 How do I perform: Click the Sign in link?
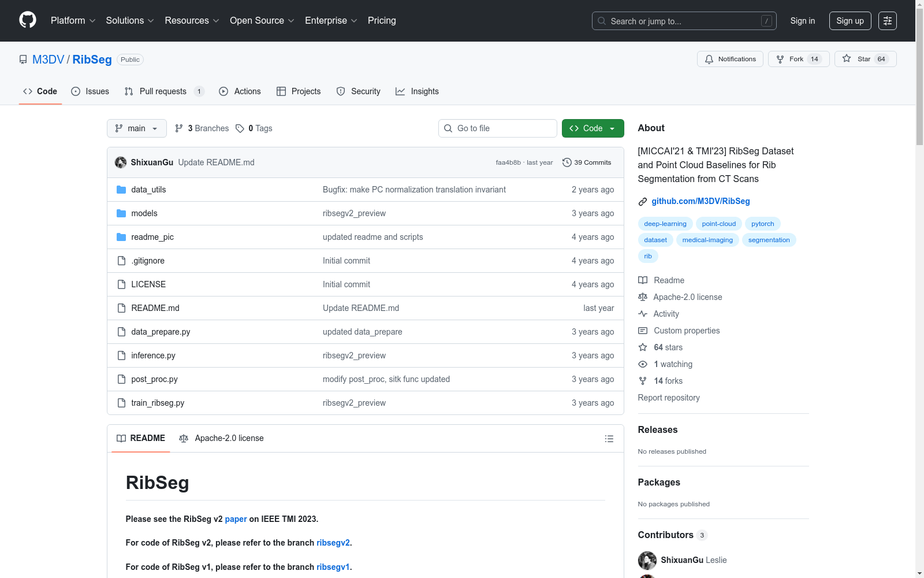[803, 21]
